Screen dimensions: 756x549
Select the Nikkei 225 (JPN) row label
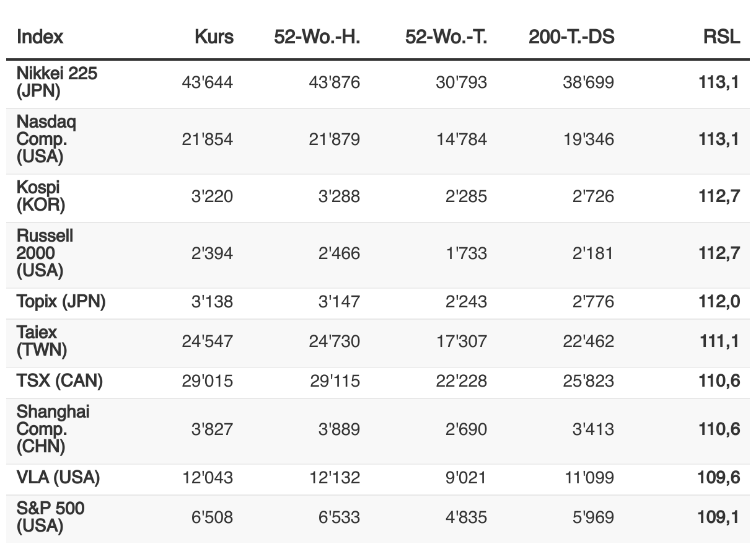click(57, 82)
